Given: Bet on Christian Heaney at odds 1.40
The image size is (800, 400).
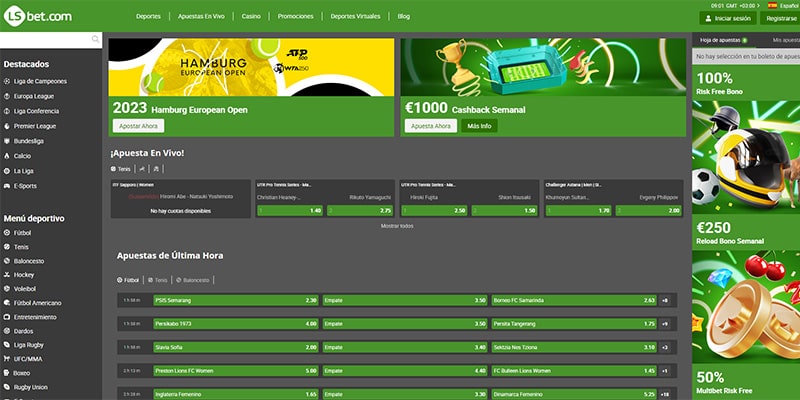Looking at the screenshot, I should pos(290,211).
